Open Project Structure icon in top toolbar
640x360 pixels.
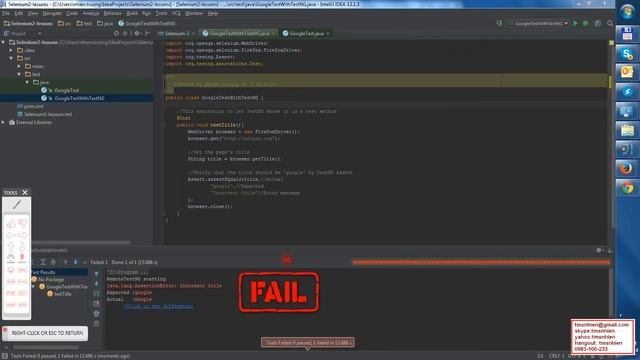pos(598,23)
